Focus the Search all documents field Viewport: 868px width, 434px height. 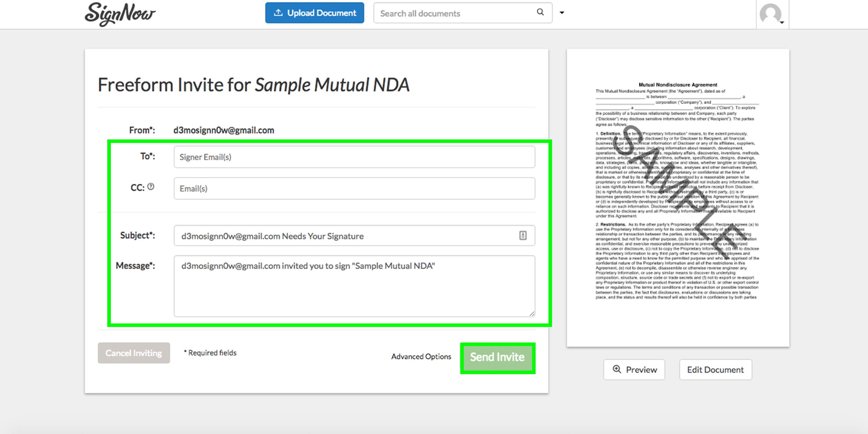[455, 13]
